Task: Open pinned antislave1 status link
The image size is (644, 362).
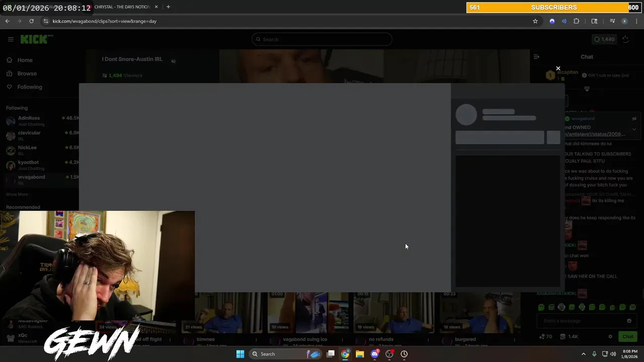Action: (595, 134)
